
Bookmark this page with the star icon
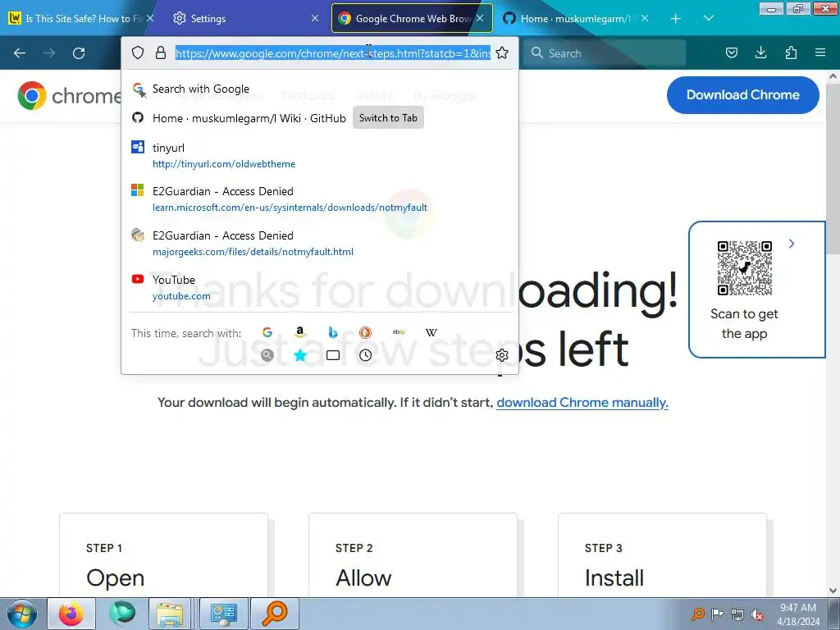pos(502,52)
